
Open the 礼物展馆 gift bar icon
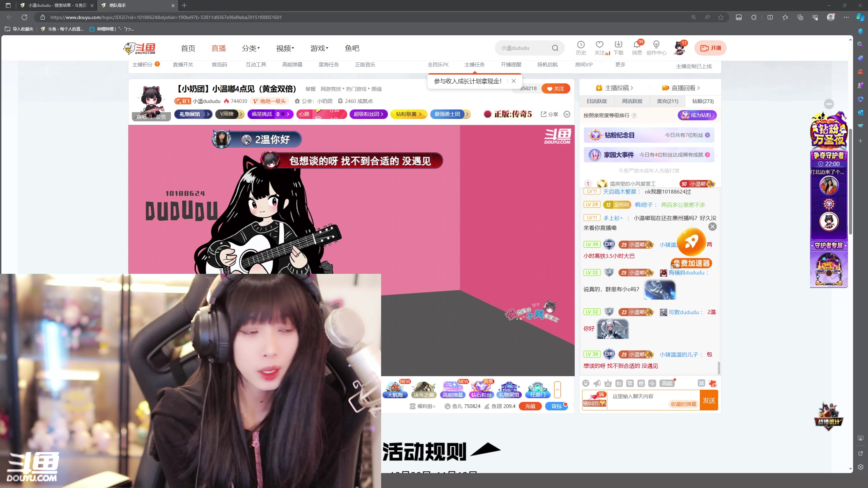coord(509,389)
